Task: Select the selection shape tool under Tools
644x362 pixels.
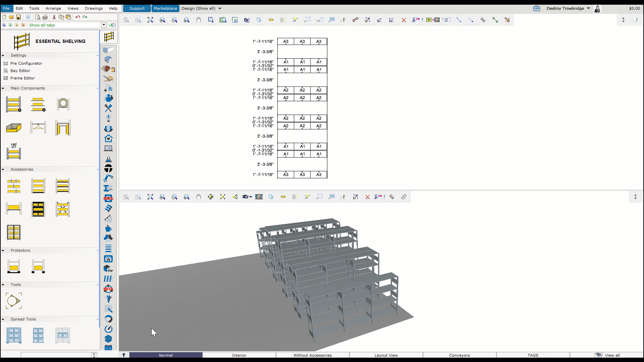Action: [14, 301]
